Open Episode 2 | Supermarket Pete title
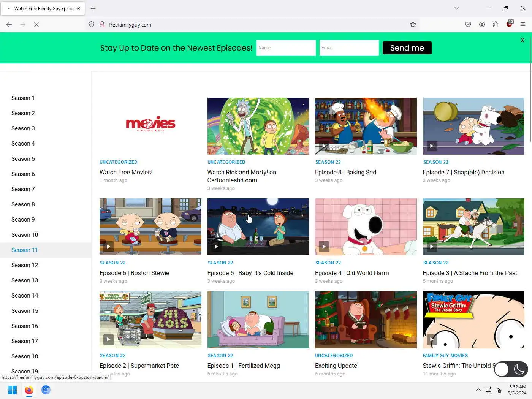Image resolution: width=532 pixels, height=399 pixels. pos(139,366)
